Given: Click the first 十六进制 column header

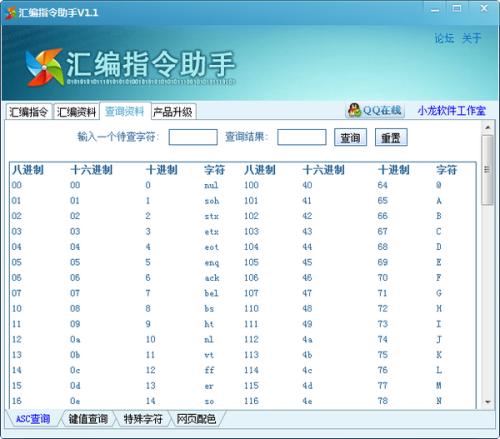Looking at the screenshot, I should [x=91, y=170].
